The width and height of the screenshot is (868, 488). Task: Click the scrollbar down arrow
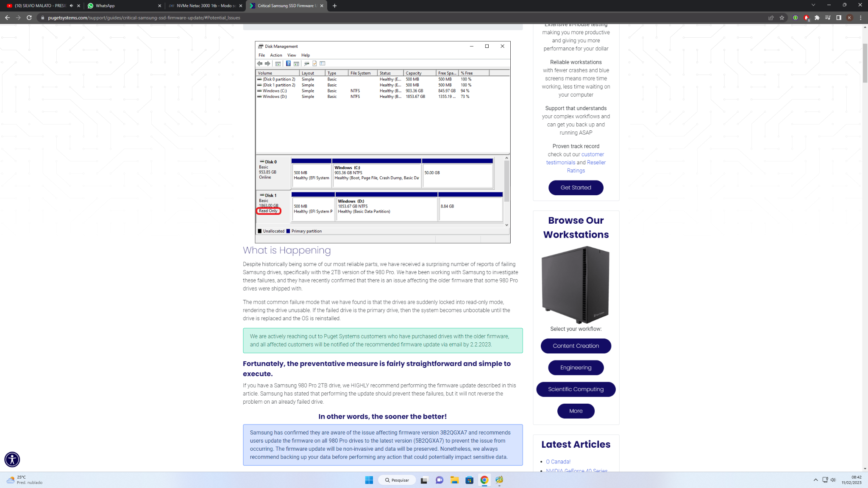click(865, 469)
